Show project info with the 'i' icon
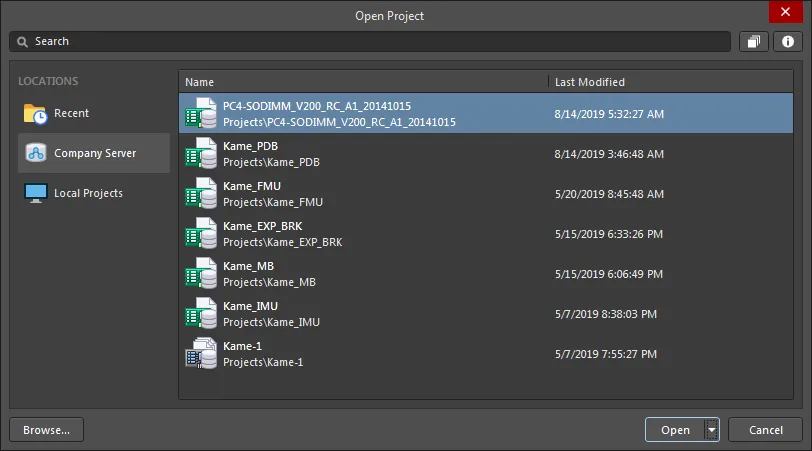Screen dimensions: 812x451 (x=788, y=41)
